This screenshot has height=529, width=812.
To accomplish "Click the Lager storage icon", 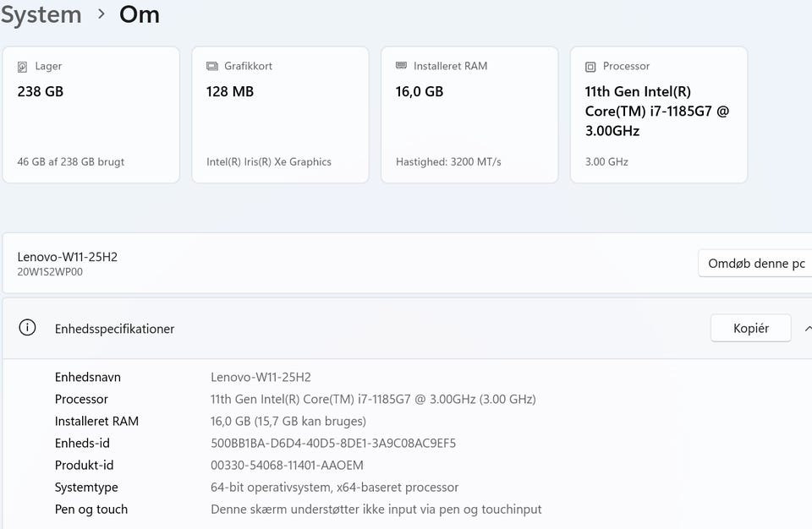I will [x=23, y=67].
